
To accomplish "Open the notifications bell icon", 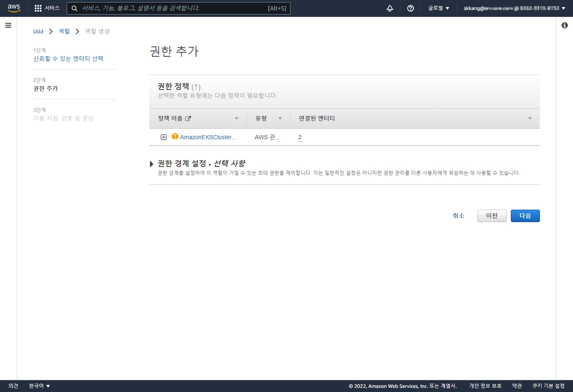I will click(390, 8).
